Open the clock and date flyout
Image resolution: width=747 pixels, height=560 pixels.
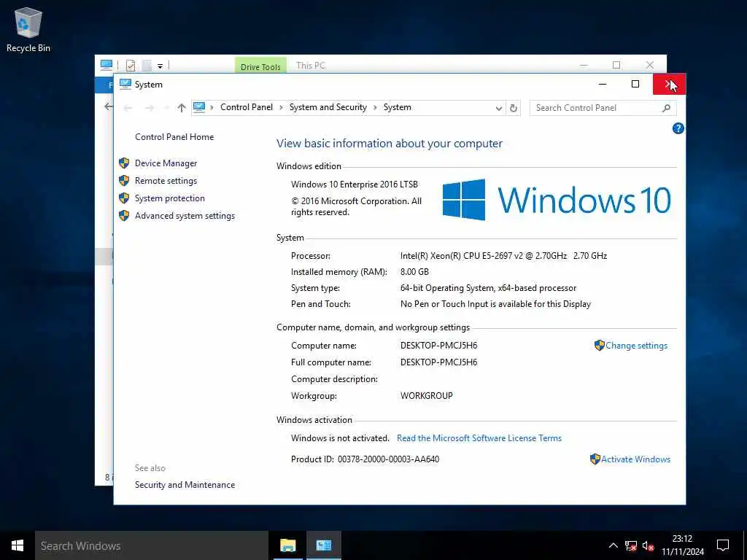tap(682, 545)
